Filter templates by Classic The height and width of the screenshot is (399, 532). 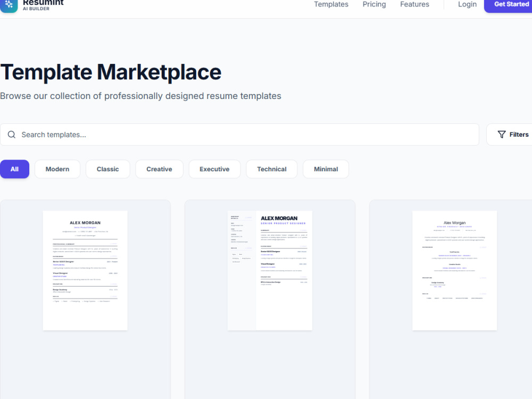point(108,169)
